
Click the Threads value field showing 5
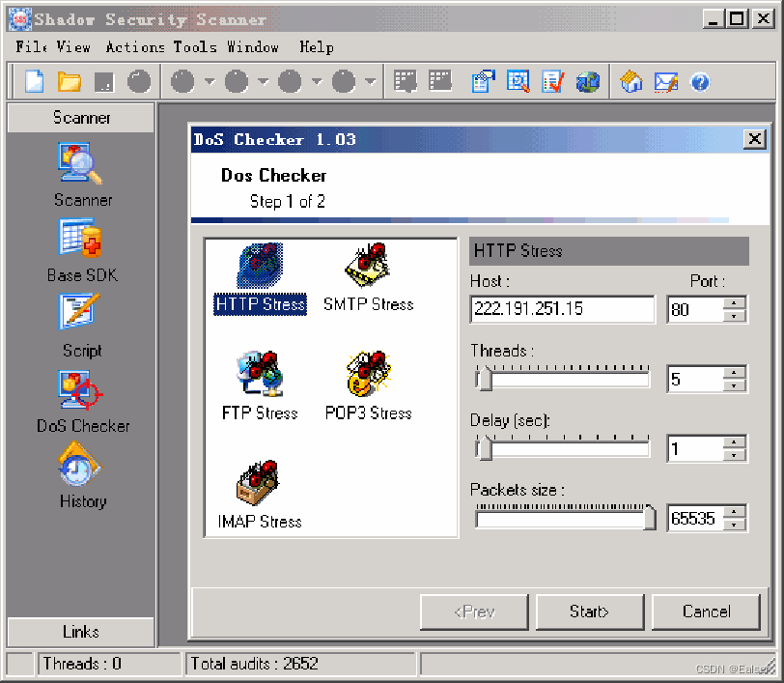(x=695, y=380)
